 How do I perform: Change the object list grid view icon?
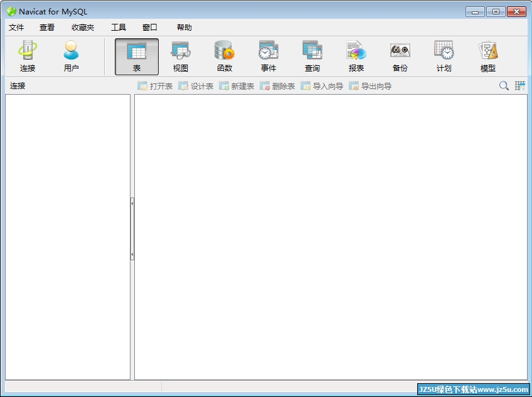[x=520, y=86]
